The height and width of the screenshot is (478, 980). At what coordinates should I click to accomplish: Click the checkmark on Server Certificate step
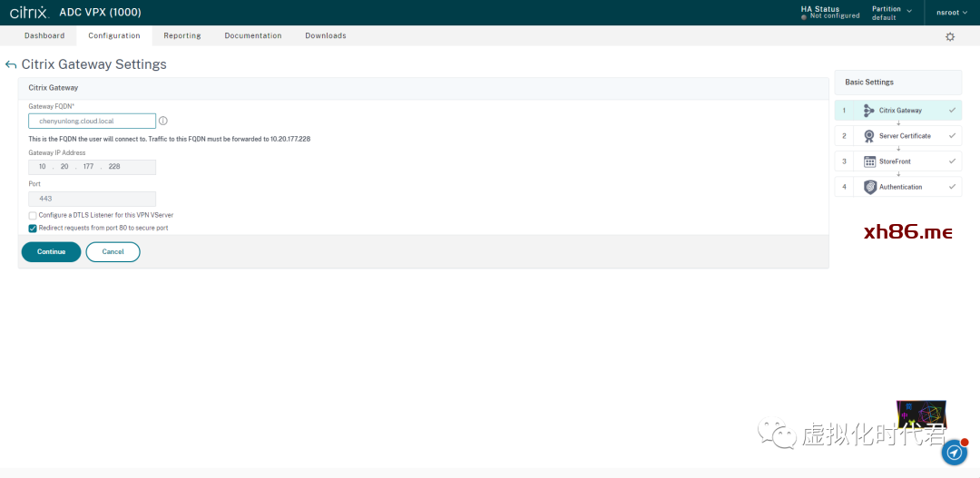(952, 135)
